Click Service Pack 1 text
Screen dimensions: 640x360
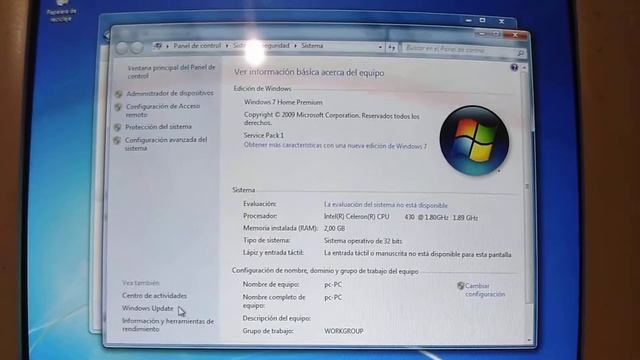click(x=264, y=135)
